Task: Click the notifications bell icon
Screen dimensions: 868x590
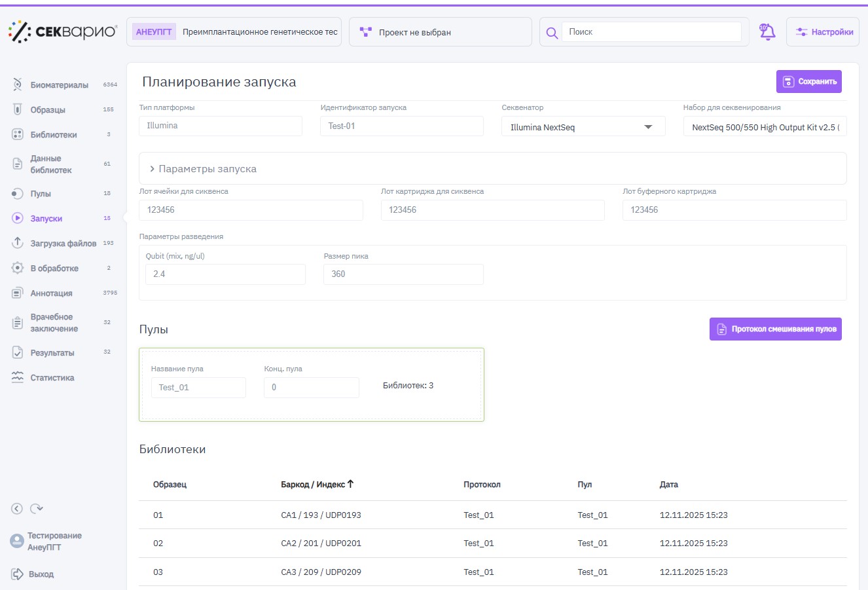Action: (x=767, y=32)
